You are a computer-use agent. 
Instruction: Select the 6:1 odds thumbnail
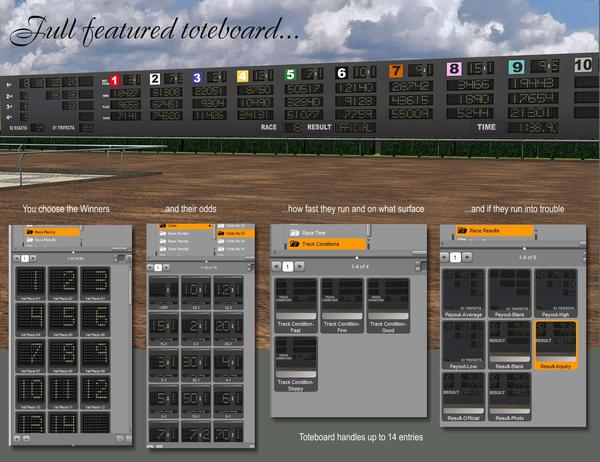(228, 402)
